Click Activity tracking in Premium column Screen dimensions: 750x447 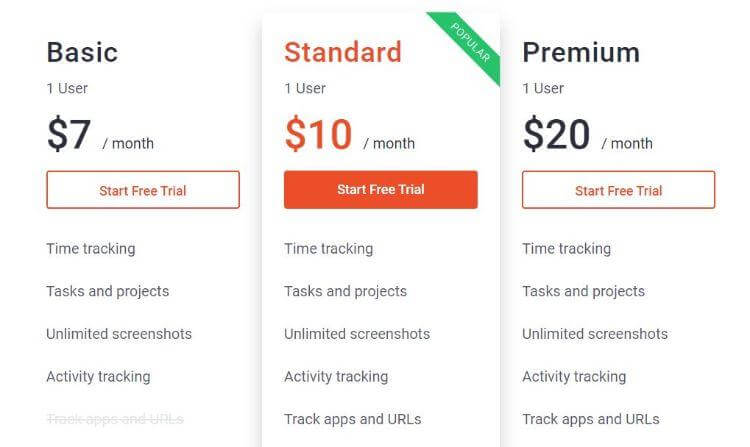coord(574,377)
